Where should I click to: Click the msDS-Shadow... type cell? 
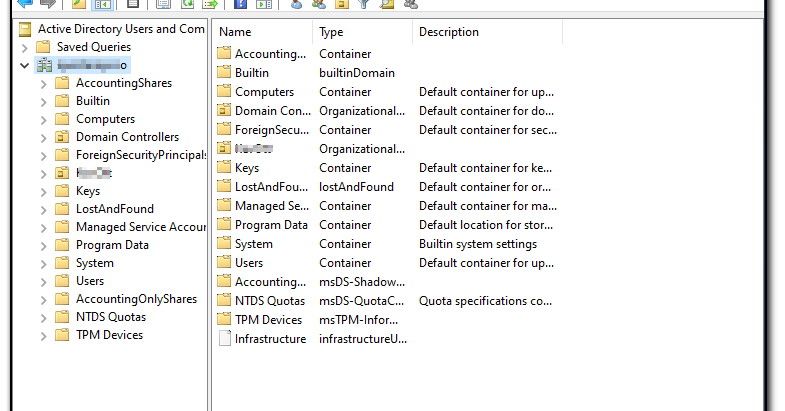point(362,282)
